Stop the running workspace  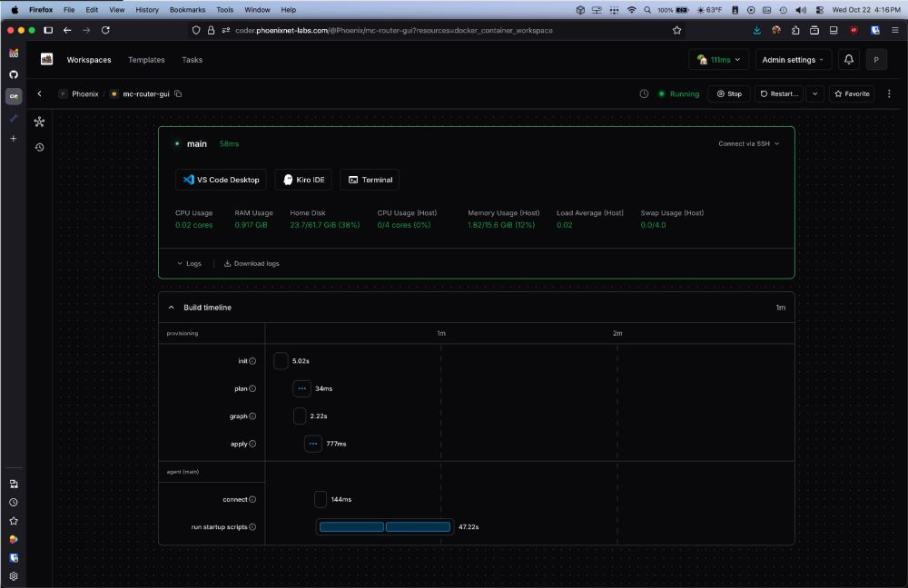pyautogui.click(x=729, y=93)
